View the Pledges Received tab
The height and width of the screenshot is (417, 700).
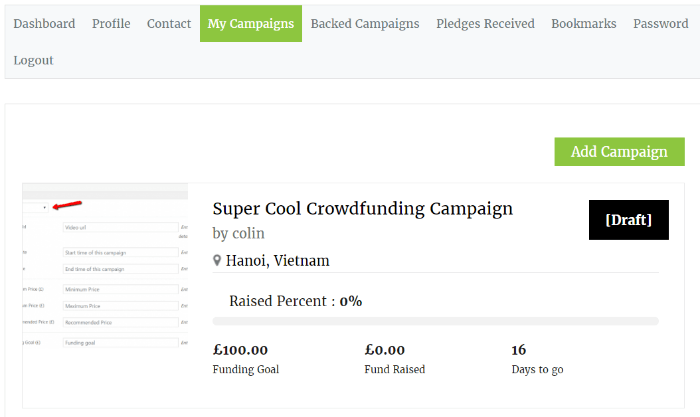[485, 24]
